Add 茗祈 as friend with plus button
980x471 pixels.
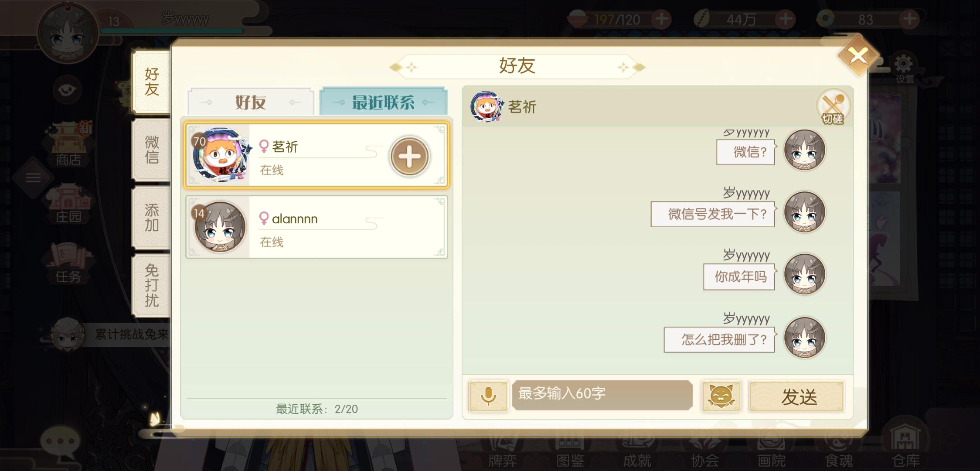coord(409,156)
